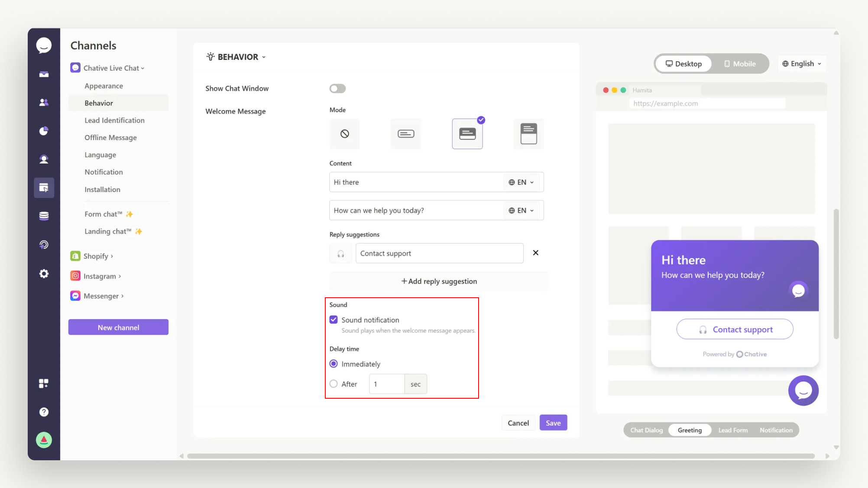Open Lead Identification settings in sidebar
Screen dimensions: 868x488
tap(114, 120)
